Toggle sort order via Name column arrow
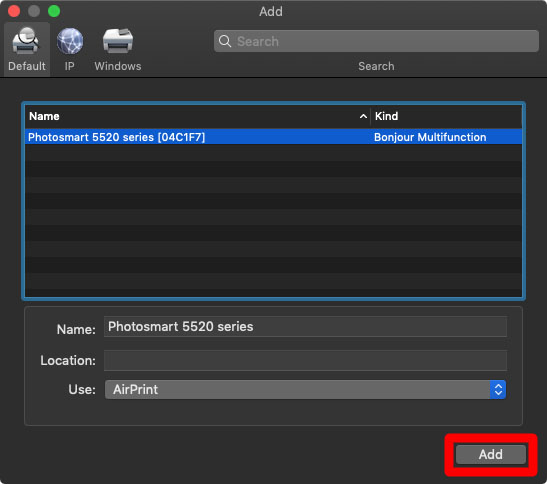The width and height of the screenshot is (547, 484). coord(363,116)
